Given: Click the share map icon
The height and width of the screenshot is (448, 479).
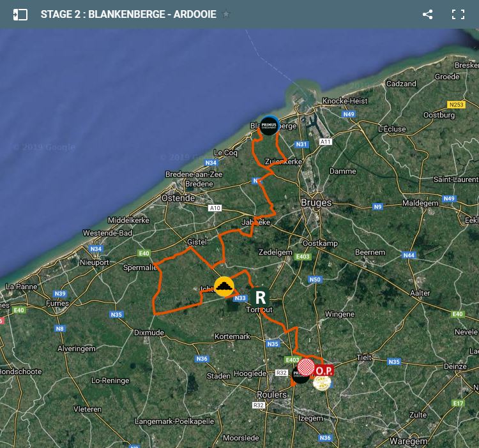Looking at the screenshot, I should coord(428,14).
